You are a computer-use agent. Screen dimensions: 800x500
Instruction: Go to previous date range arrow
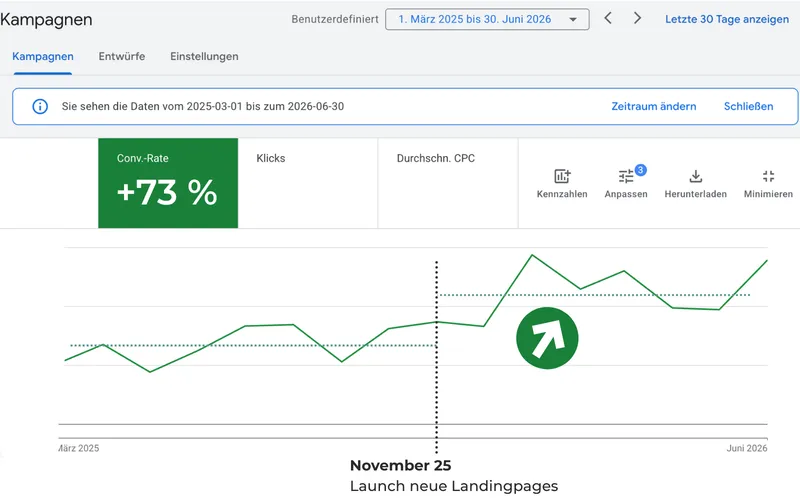coord(608,18)
